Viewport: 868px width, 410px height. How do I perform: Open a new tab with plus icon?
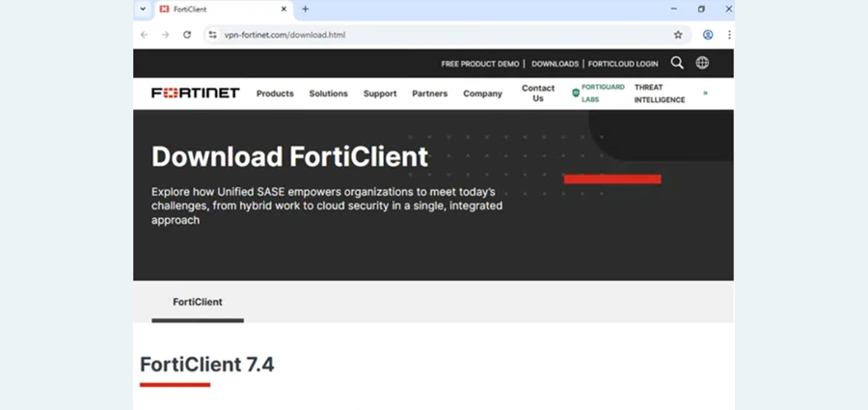click(305, 9)
